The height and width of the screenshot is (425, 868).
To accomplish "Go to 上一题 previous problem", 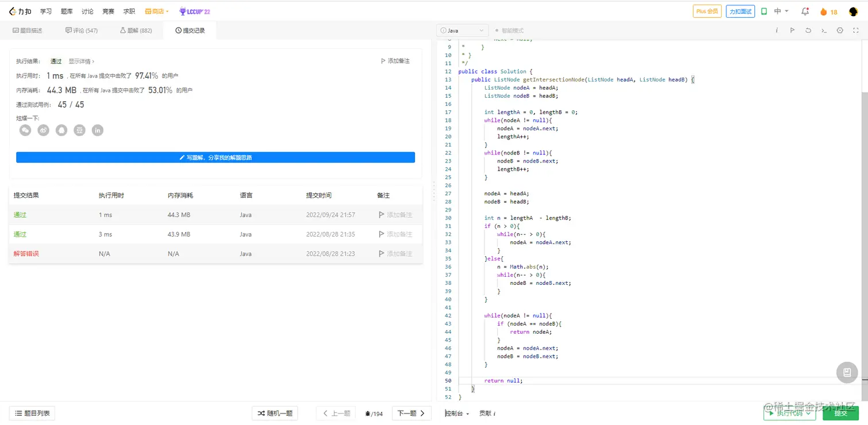I will 336,413.
